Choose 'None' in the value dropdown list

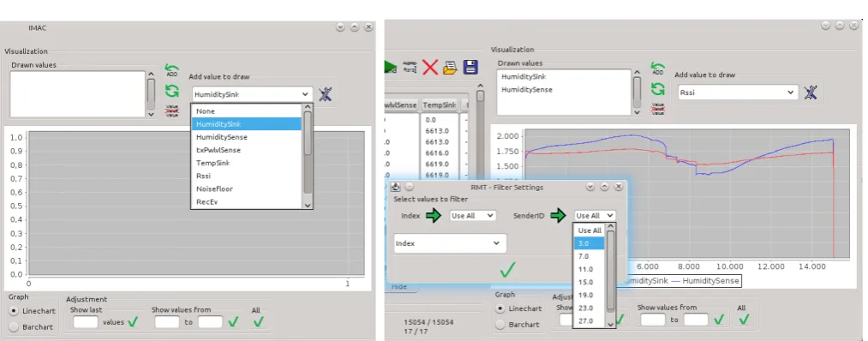[247, 111]
